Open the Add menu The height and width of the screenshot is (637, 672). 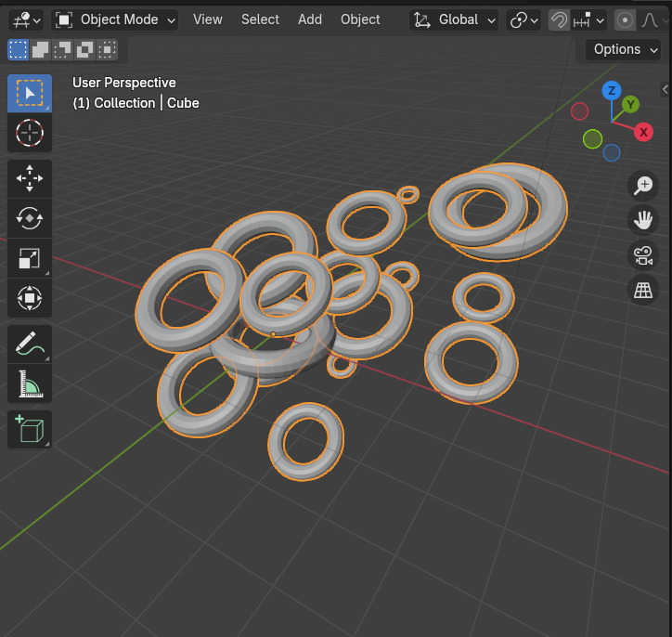(x=310, y=19)
